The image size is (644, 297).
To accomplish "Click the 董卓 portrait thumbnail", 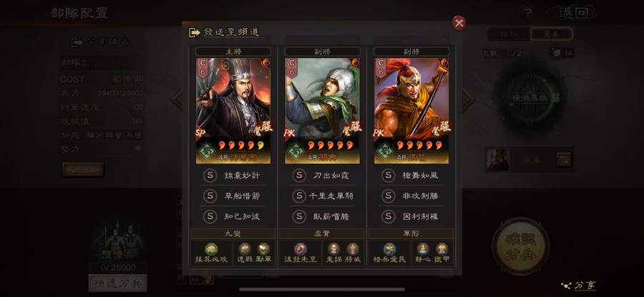I will click(498, 160).
